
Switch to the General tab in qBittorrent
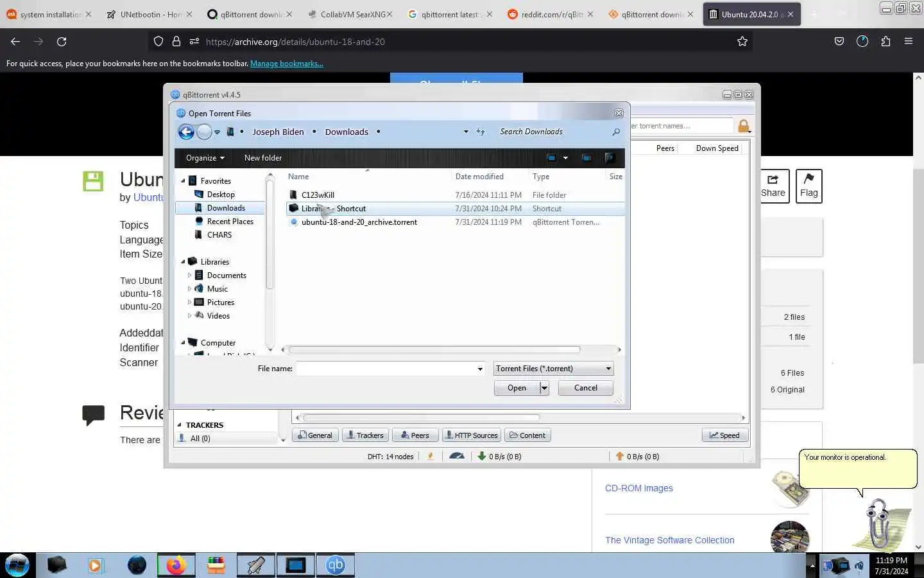(x=315, y=435)
